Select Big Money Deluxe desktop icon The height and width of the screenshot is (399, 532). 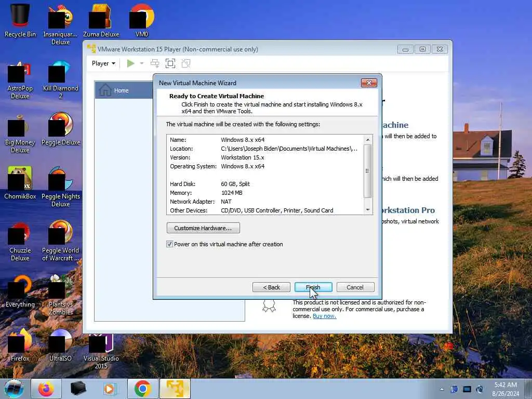click(20, 134)
